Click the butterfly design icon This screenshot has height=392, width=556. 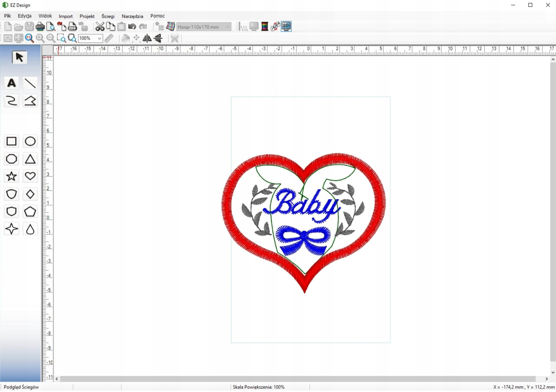[175, 38]
